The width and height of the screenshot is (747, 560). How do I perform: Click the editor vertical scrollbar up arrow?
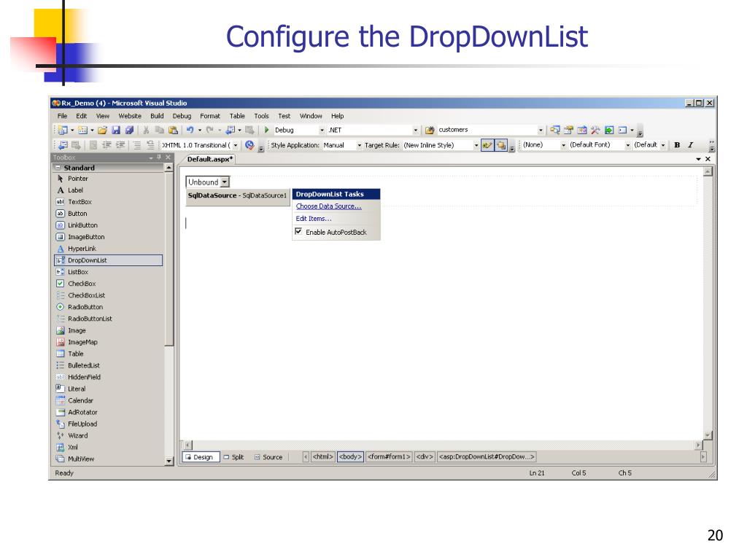pyautogui.click(x=708, y=171)
